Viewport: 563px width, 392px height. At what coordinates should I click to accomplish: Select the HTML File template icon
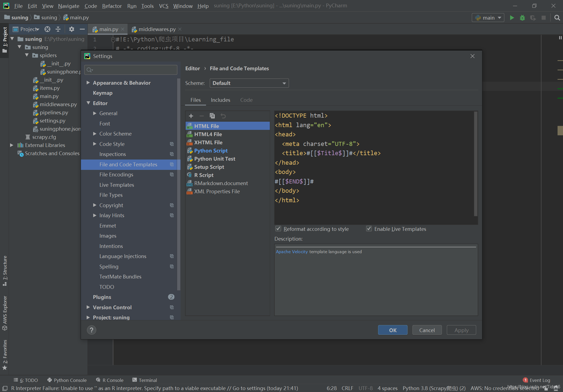[189, 126]
